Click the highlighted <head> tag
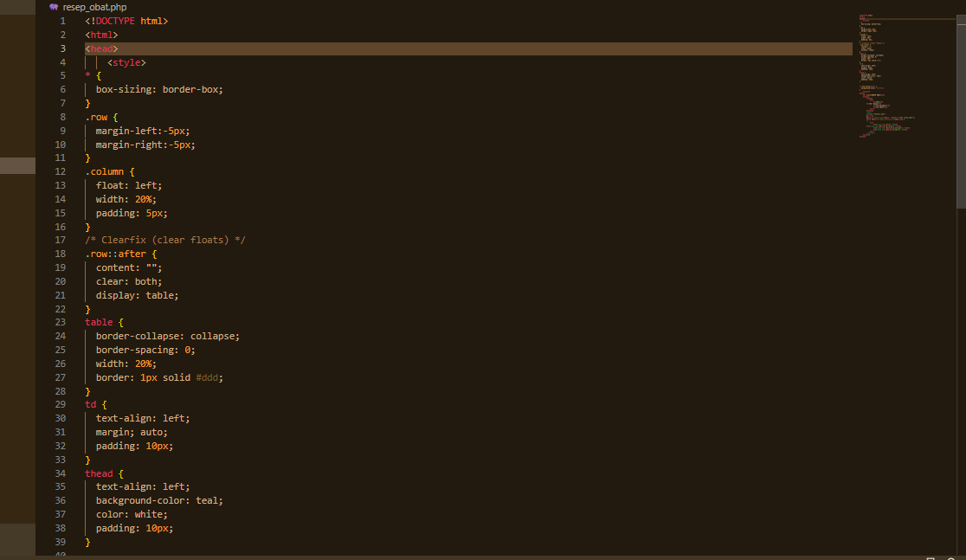Screen dimensions: 966x560 (x=101, y=48)
